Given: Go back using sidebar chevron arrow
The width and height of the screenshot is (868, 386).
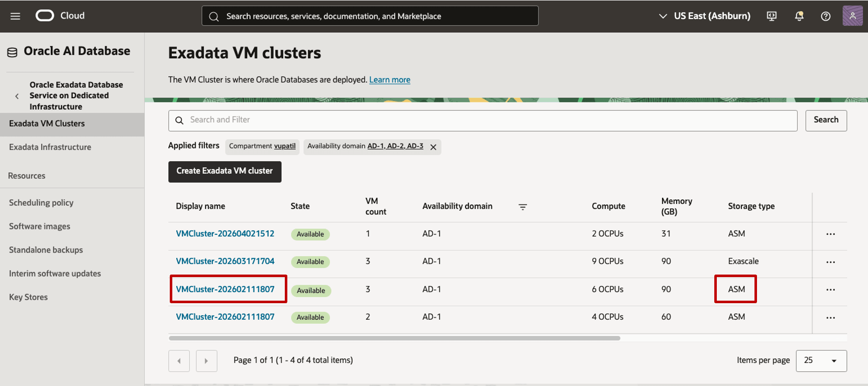Looking at the screenshot, I should coord(17,96).
